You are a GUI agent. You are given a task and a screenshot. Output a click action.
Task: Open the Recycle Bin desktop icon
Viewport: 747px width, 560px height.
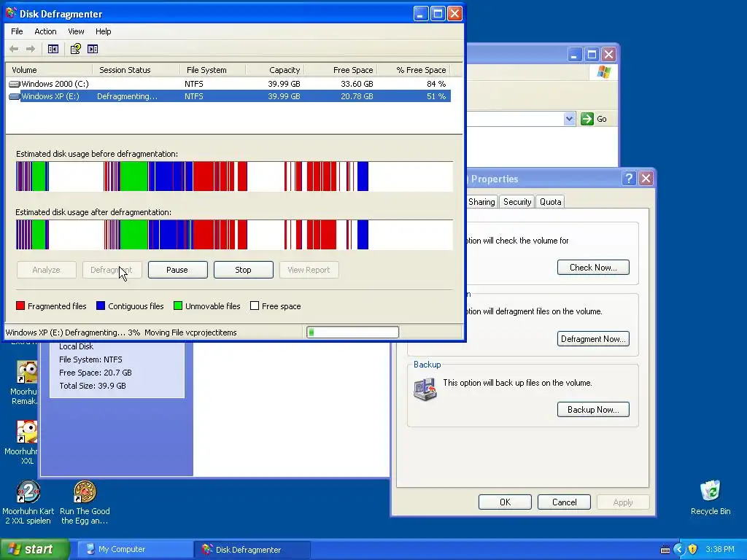pyautogui.click(x=711, y=498)
